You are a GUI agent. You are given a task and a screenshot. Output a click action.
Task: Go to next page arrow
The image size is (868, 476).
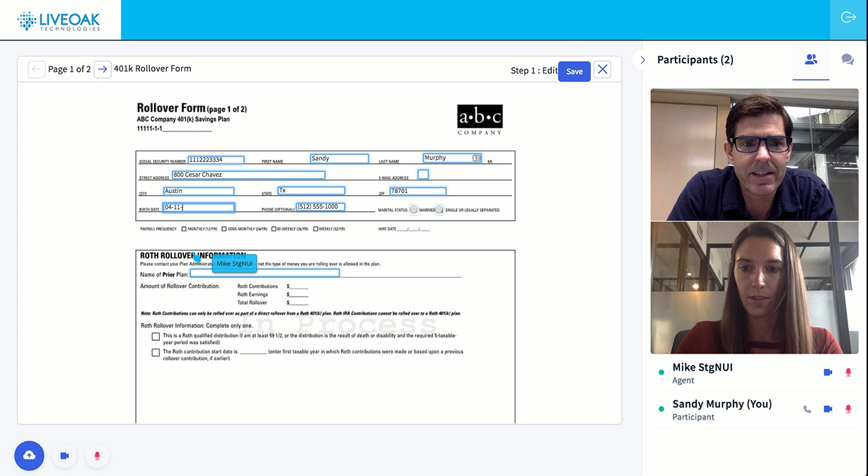[x=103, y=69]
